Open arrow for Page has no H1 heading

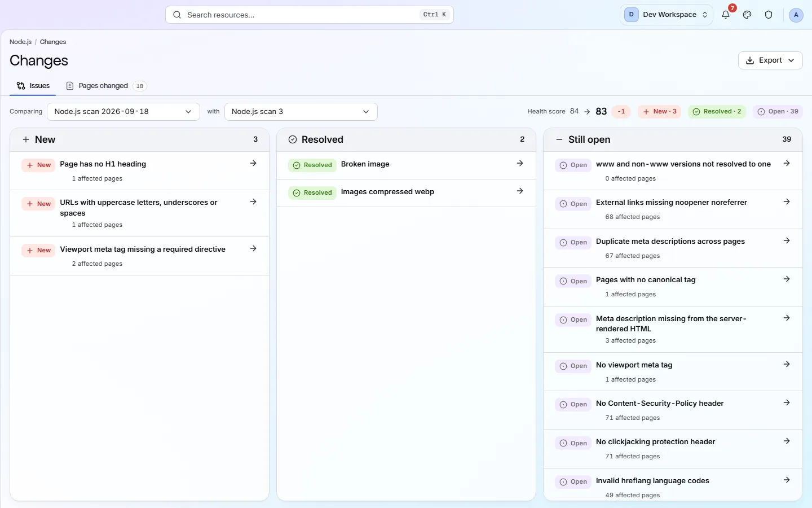pyautogui.click(x=253, y=163)
